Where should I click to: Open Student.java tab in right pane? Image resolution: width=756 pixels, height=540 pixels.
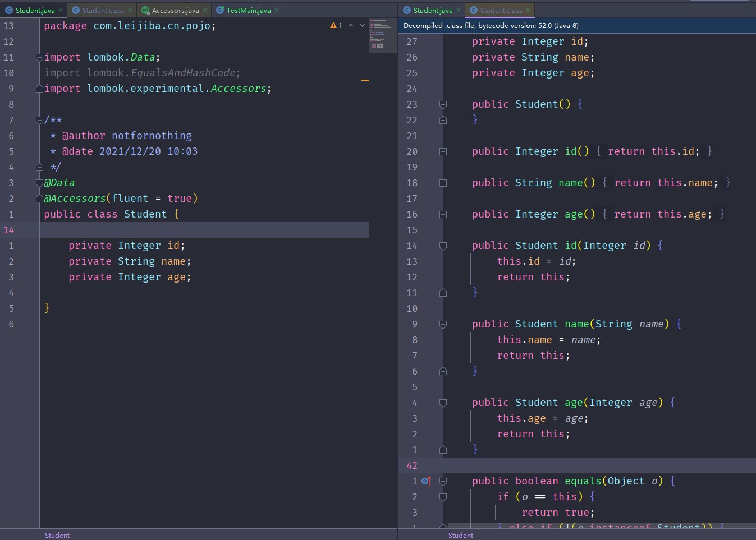coord(432,10)
